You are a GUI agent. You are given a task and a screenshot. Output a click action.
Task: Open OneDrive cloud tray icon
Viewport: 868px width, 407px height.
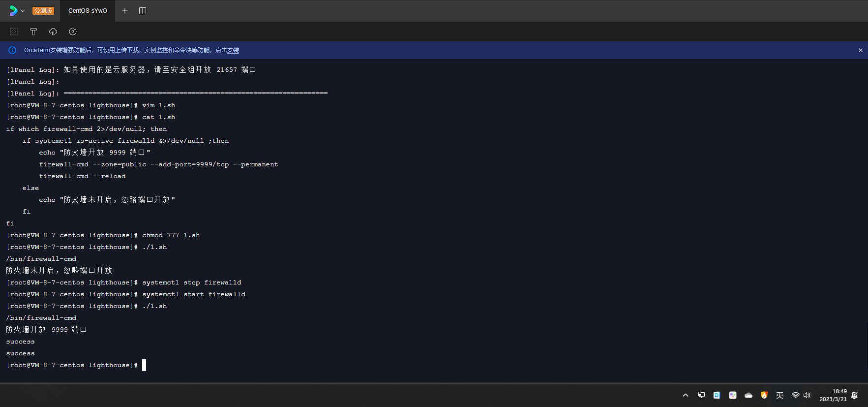(748, 395)
